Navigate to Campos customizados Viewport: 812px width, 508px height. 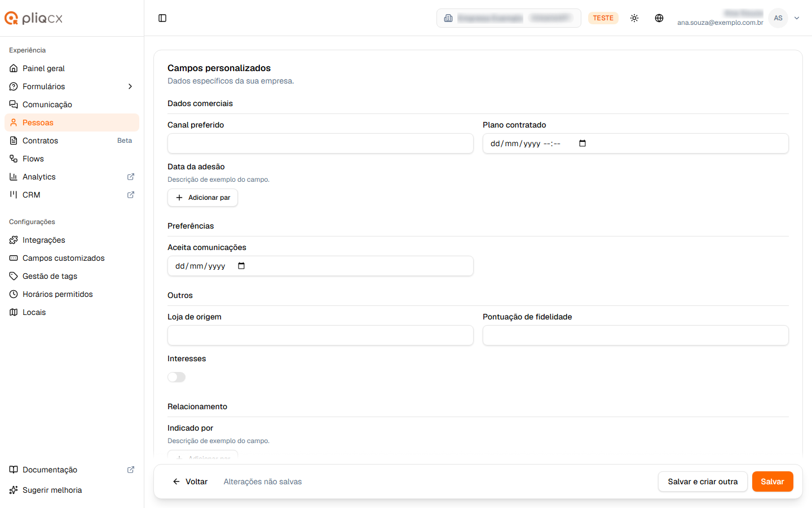[x=72, y=258]
